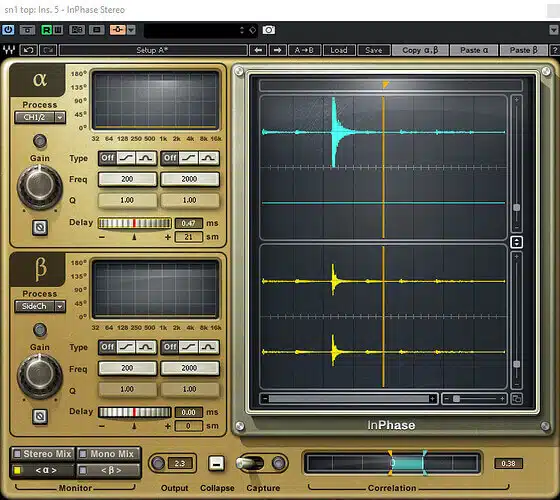Toggle the plugin power bypass button
Image resolution: width=560 pixels, height=500 pixels.
click(8, 30)
